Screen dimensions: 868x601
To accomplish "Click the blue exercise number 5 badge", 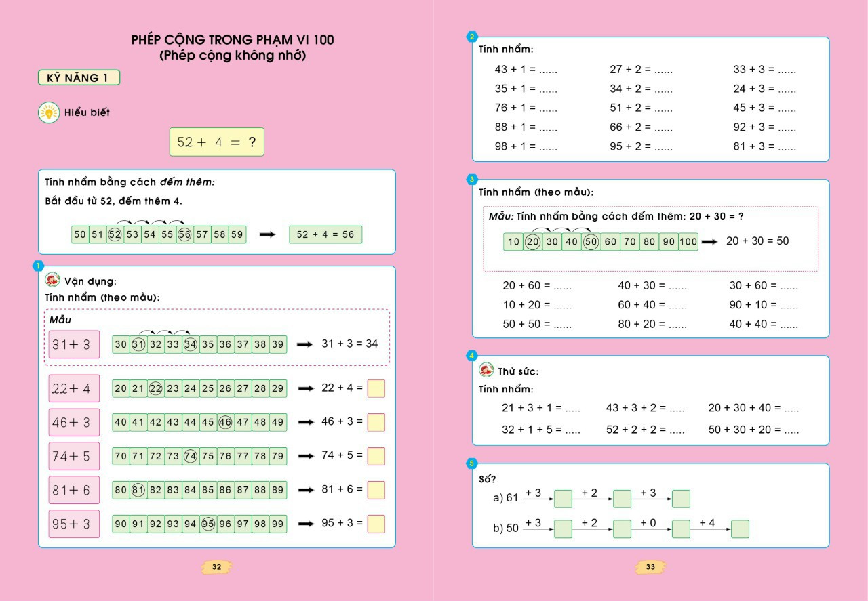I will [x=472, y=463].
